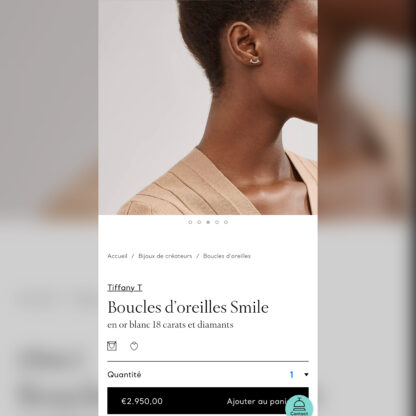Open the Quantité dropdown arrow
Image resolution: width=416 pixels, height=416 pixels.
[306, 375]
